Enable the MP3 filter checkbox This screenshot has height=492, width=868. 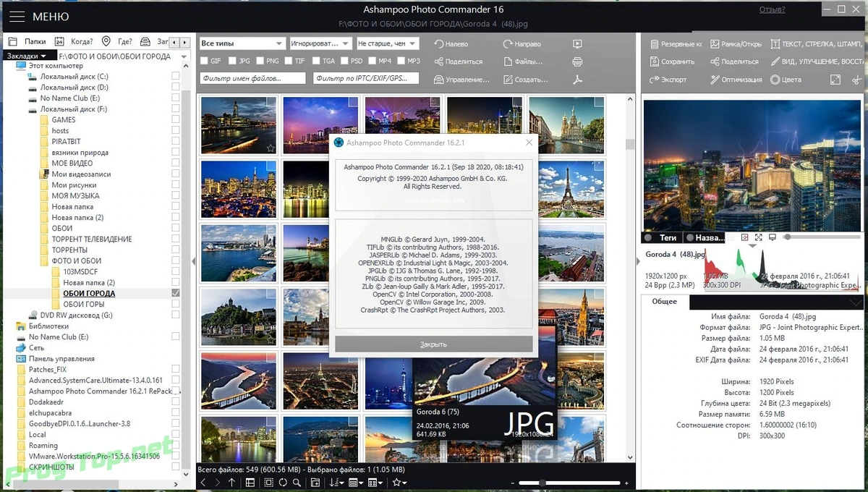coord(401,61)
